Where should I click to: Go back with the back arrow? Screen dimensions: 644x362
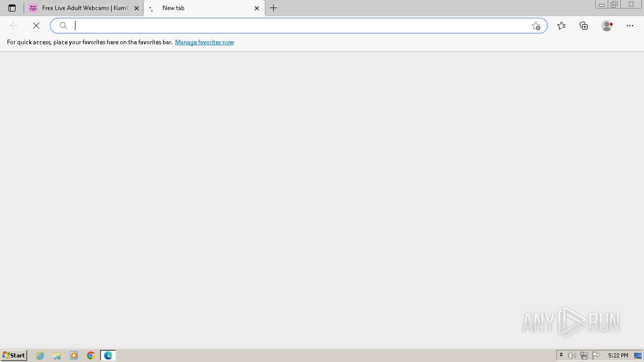[x=14, y=26]
